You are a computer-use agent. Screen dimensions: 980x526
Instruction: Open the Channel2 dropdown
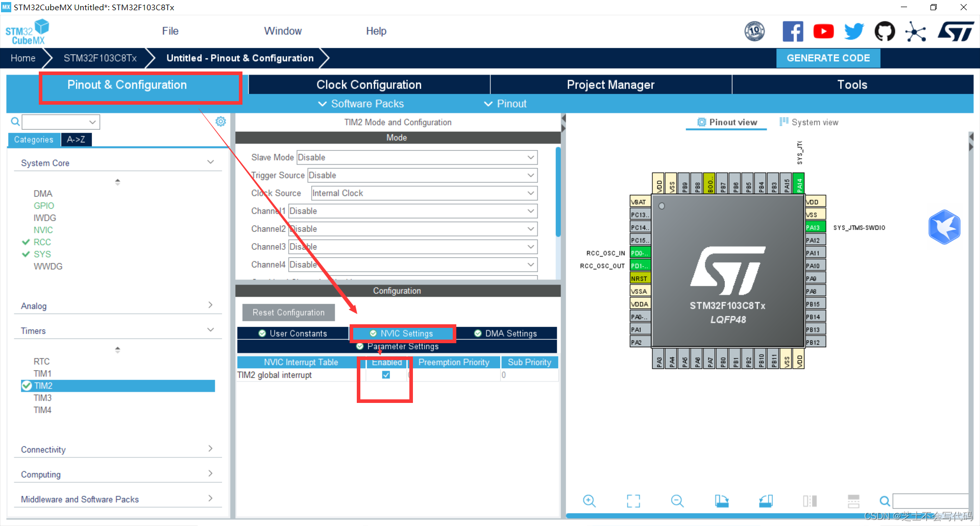(x=412, y=229)
